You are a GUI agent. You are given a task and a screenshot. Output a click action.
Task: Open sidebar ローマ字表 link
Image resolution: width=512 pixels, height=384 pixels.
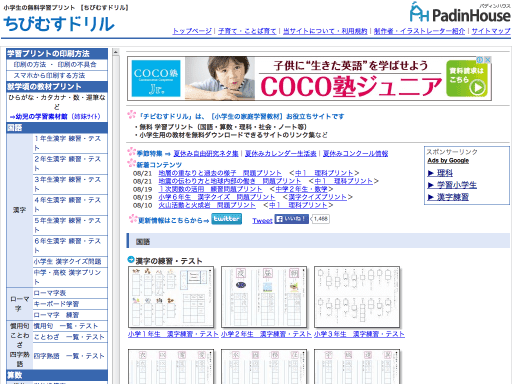50,293
